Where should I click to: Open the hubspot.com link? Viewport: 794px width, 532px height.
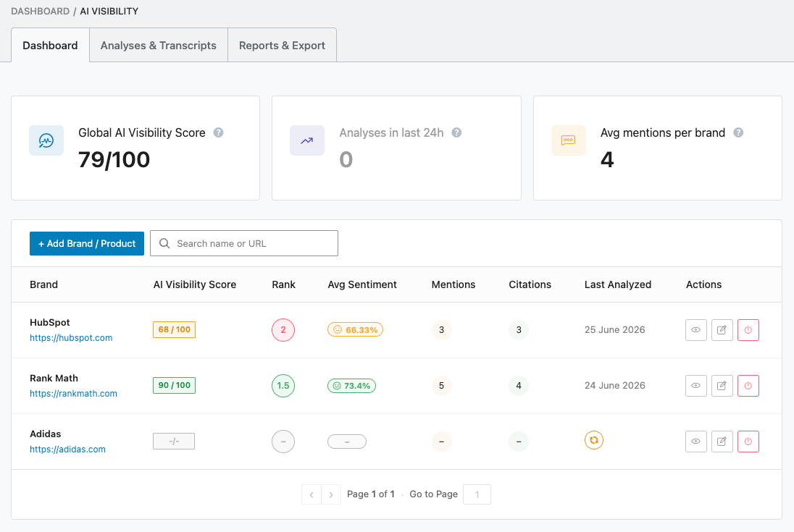click(x=71, y=338)
